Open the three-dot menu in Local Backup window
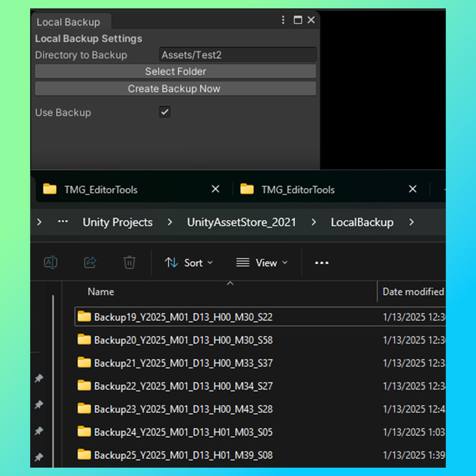The height and width of the screenshot is (476, 476). (x=283, y=20)
